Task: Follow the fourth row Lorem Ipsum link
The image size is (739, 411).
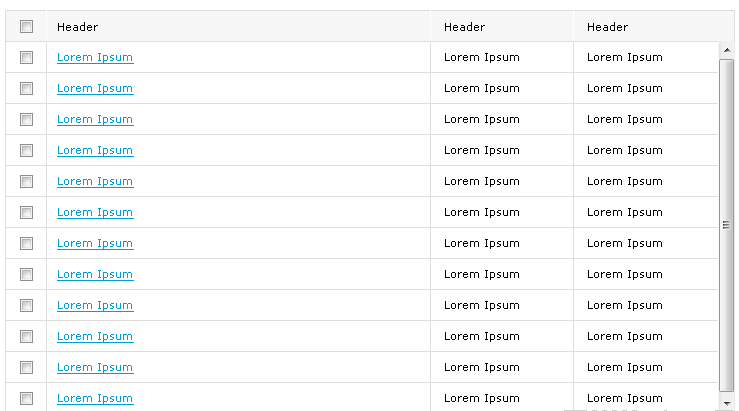Action: (95, 150)
